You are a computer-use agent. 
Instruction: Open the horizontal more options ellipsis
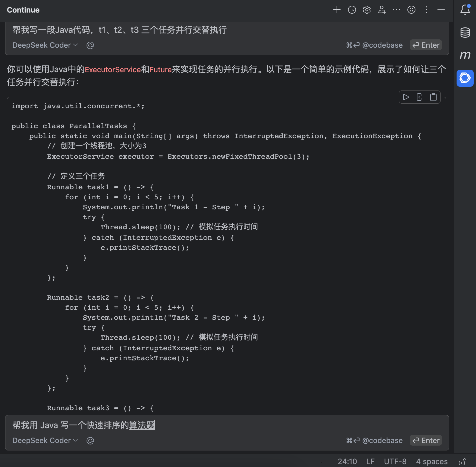[397, 10]
